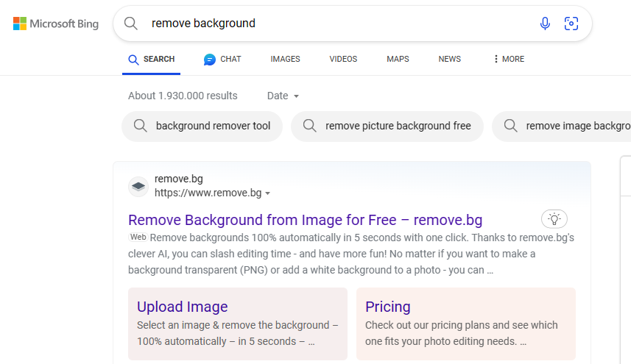Click the https://www.remove.bg URL text
The image size is (631, 364).
coord(208,193)
